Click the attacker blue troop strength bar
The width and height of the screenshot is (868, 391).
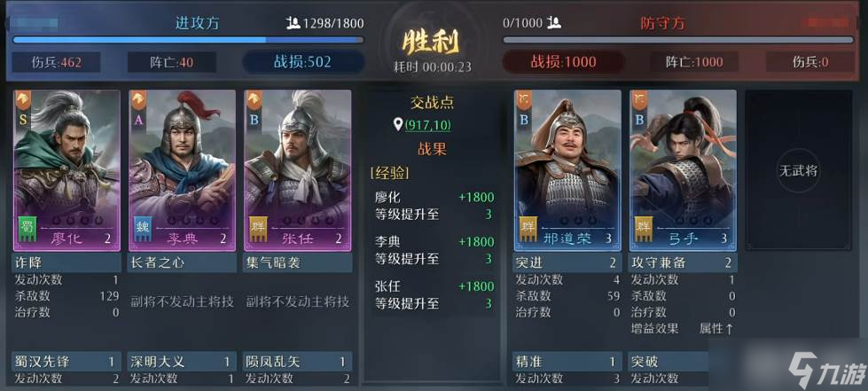(x=188, y=40)
